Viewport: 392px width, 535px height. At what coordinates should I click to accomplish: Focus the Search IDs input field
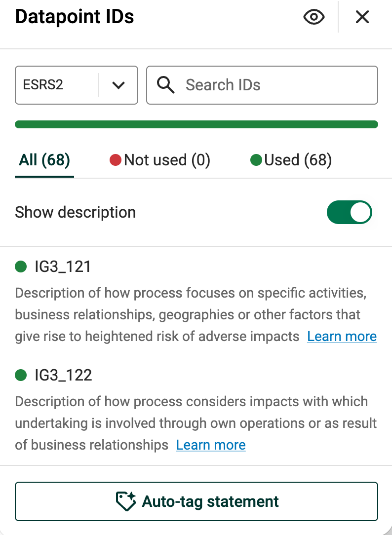point(276,85)
